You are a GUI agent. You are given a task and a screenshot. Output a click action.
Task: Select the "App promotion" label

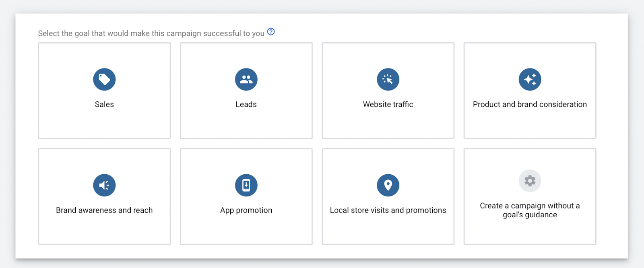click(x=246, y=210)
